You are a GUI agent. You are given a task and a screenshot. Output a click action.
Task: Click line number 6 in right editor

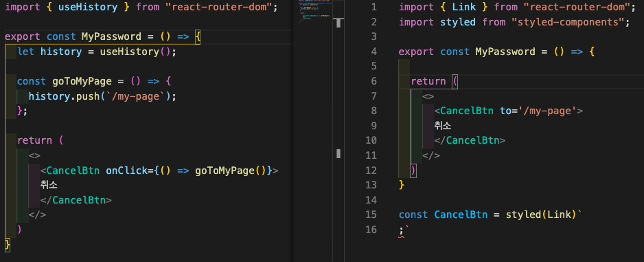[x=373, y=81]
